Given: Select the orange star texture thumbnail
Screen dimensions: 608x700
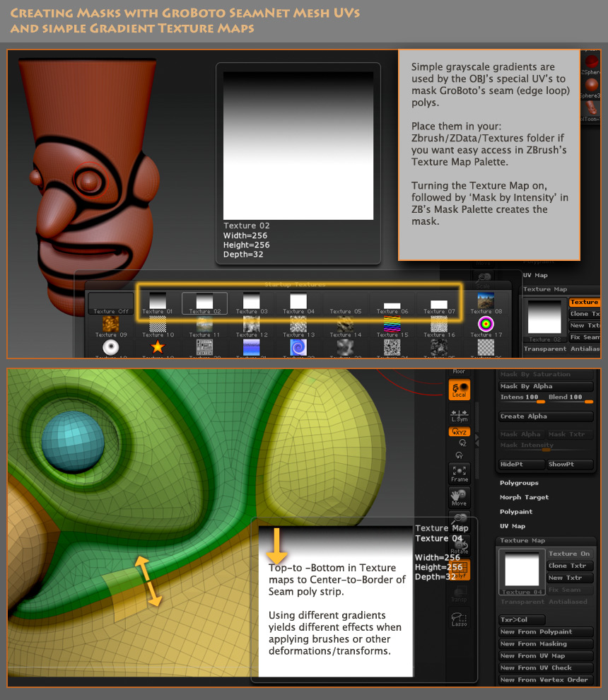Looking at the screenshot, I should pyautogui.click(x=158, y=347).
